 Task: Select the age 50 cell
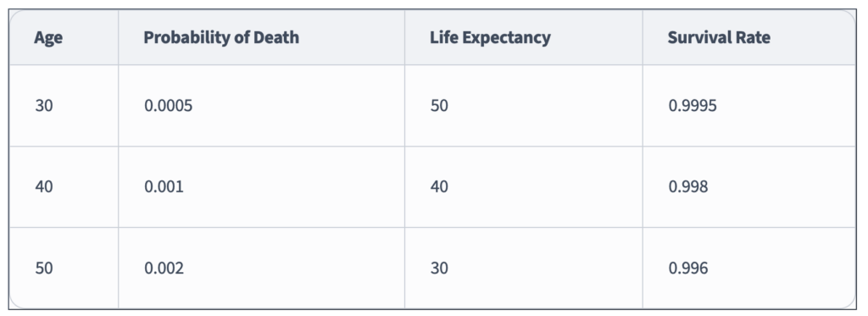(64, 268)
